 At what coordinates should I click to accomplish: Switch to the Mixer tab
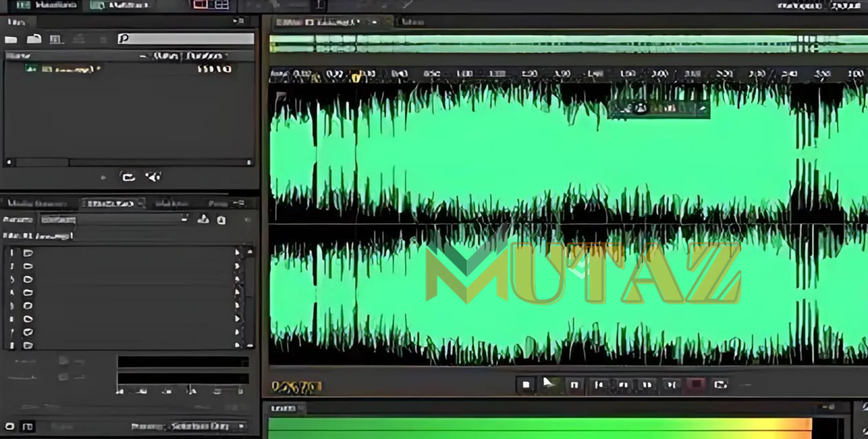pyautogui.click(x=413, y=22)
